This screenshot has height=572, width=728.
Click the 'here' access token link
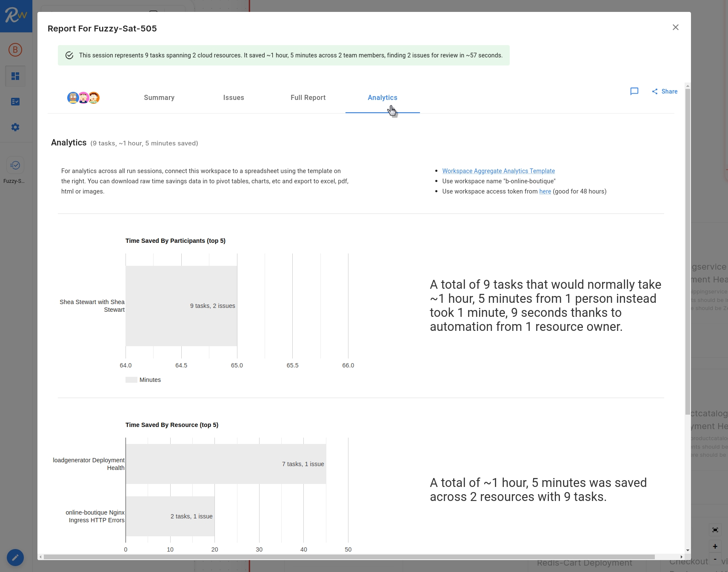(545, 191)
